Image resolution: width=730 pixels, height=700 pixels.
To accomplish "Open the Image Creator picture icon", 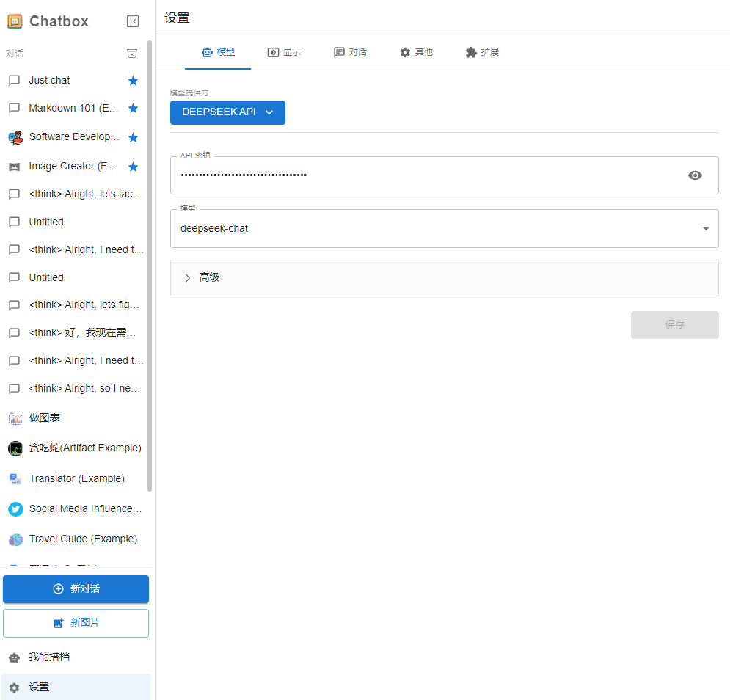I will tap(15, 167).
